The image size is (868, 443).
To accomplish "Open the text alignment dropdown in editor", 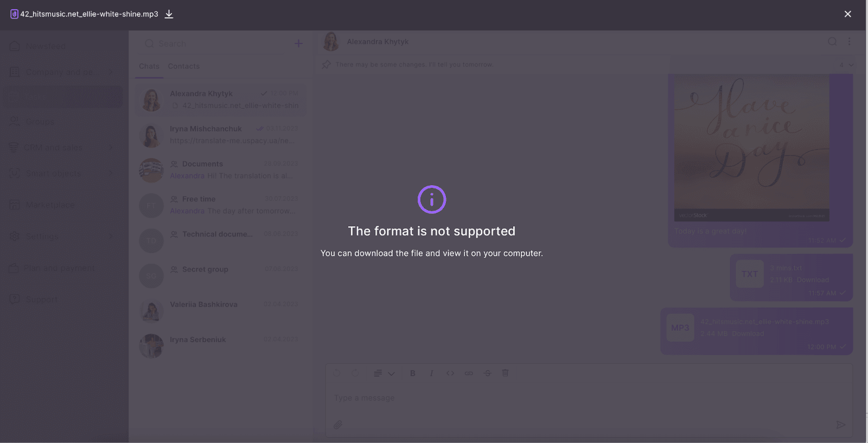I will tap(384, 373).
